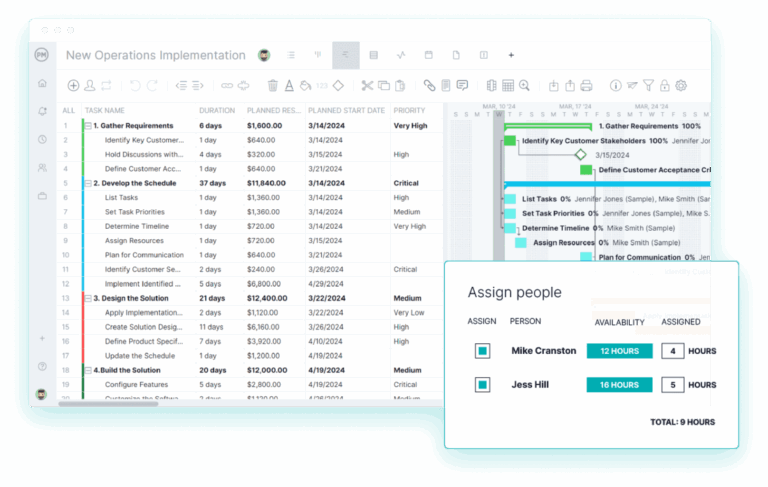Switch to the list view tab
Viewport: 768px width, 487px height.
coord(291,55)
